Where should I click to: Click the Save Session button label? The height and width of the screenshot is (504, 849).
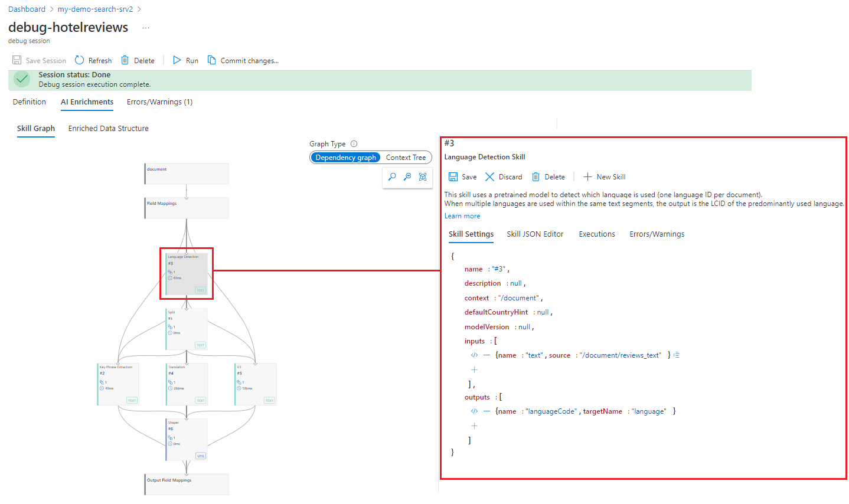[x=46, y=61]
